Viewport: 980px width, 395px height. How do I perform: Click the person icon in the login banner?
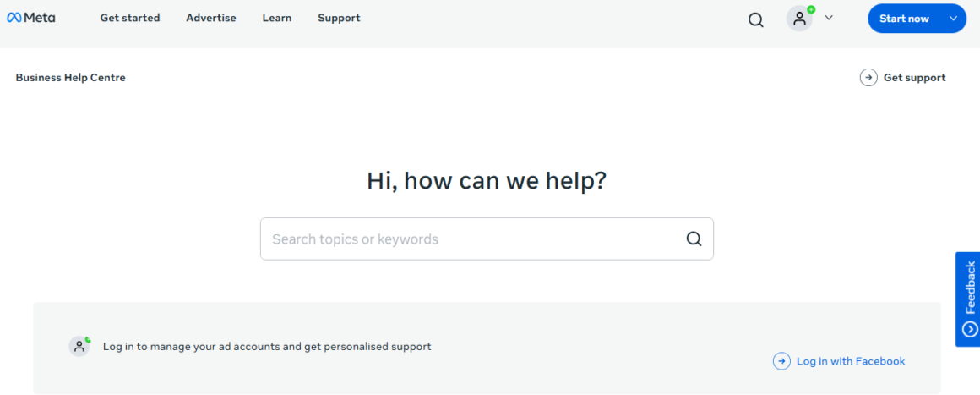[79, 346]
